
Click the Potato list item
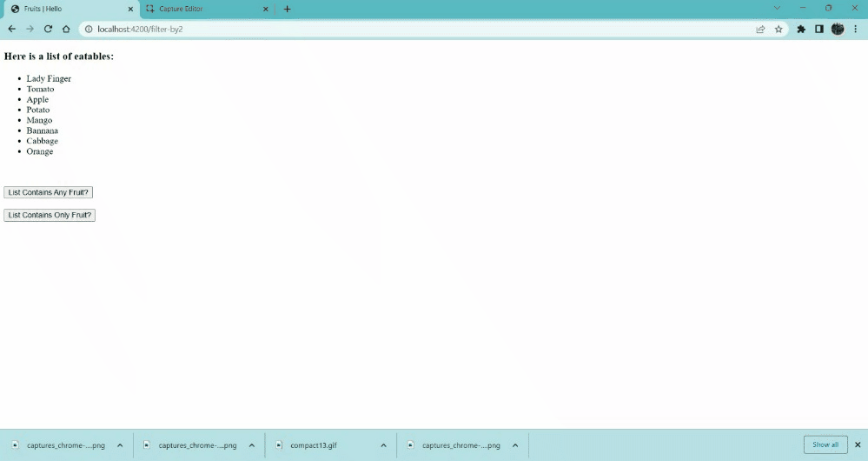38,110
